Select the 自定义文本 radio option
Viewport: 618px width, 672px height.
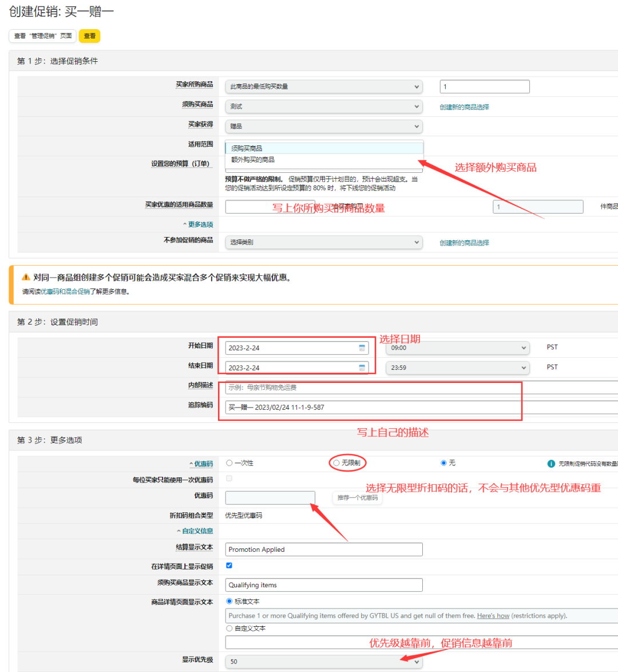click(228, 628)
